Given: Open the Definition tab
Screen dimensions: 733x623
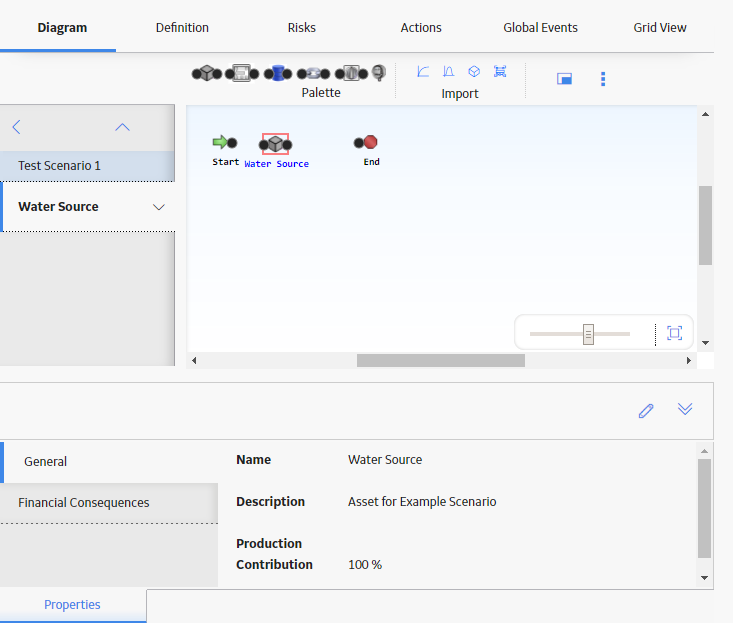Looking at the screenshot, I should point(182,28).
